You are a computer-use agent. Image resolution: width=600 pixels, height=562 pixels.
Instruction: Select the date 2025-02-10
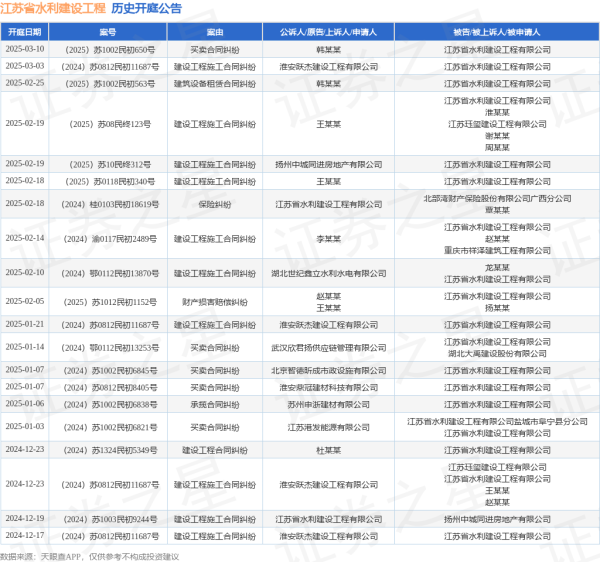(x=25, y=272)
